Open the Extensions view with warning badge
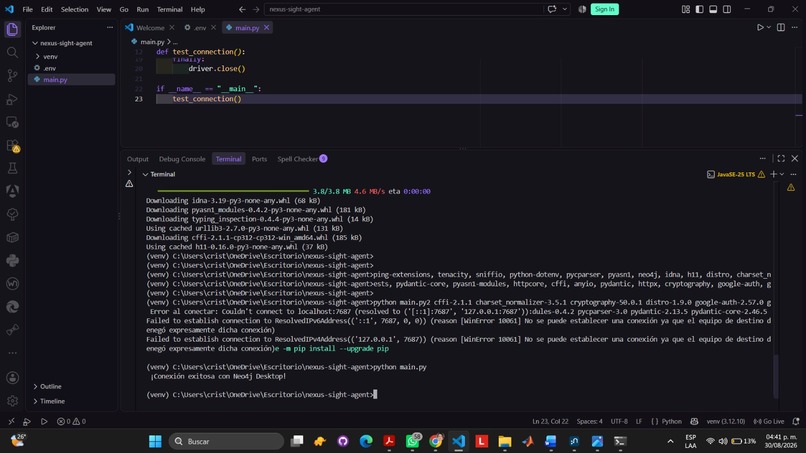The image size is (806, 453). (12, 146)
